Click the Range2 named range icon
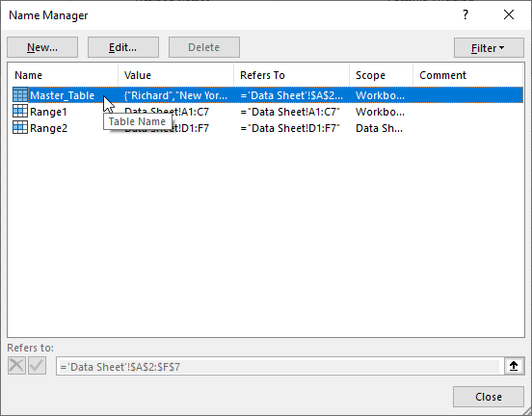532x416 pixels. click(20, 127)
